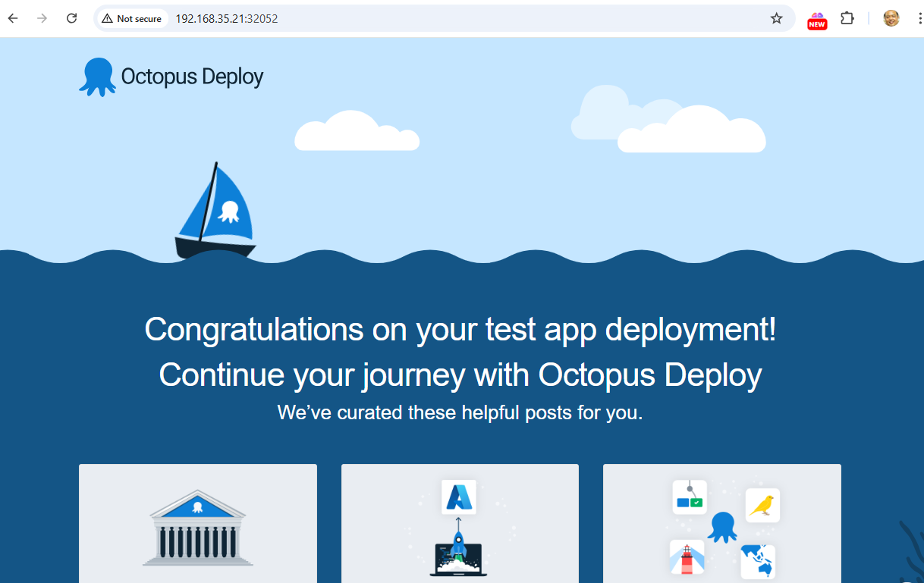Click the red lighthouse icon

coord(688,559)
